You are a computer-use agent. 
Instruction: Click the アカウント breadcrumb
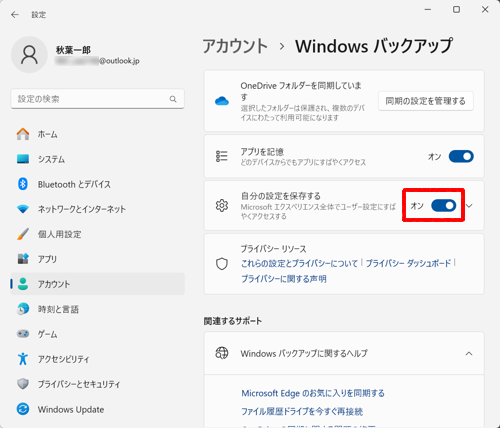coord(235,46)
